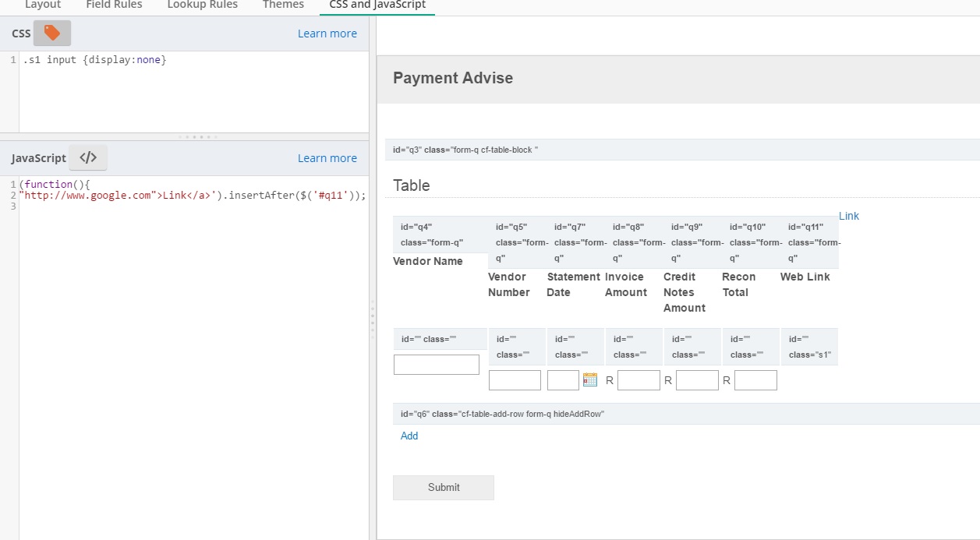Click the Vendor Name input field

click(x=436, y=365)
